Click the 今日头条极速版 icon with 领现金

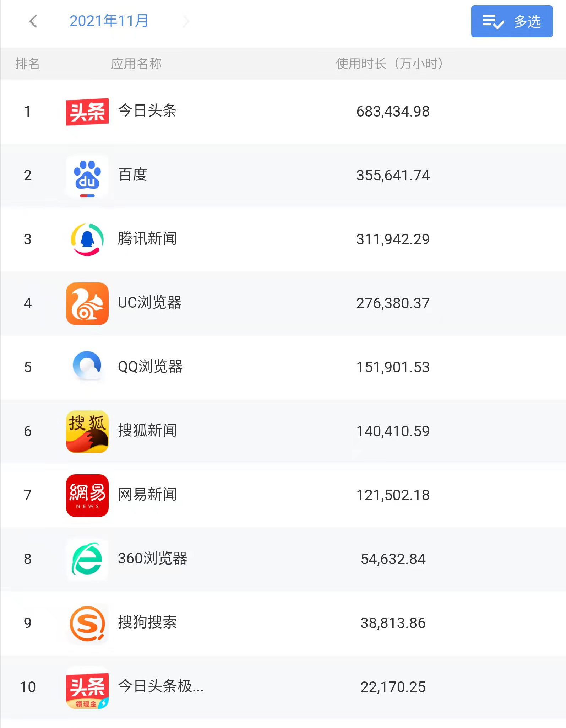pos(87,687)
